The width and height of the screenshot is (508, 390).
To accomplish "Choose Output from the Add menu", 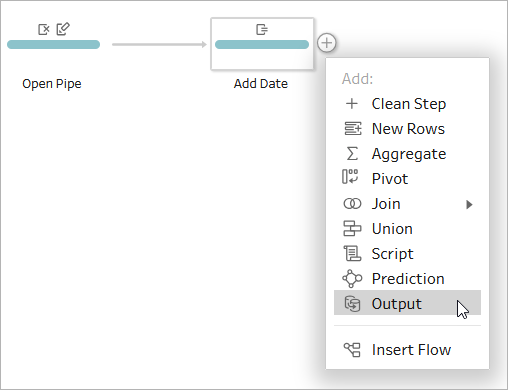I will (407, 303).
